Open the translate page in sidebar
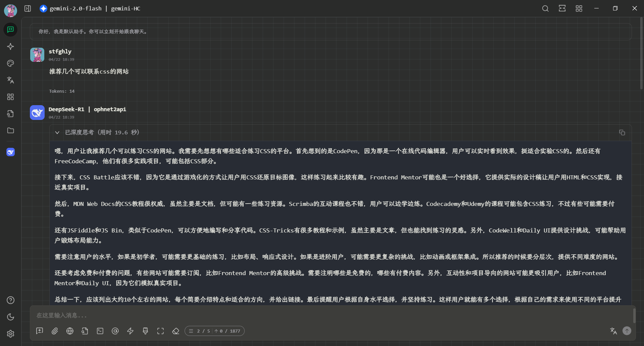Screen dimensions: 644x346 coord(10,80)
